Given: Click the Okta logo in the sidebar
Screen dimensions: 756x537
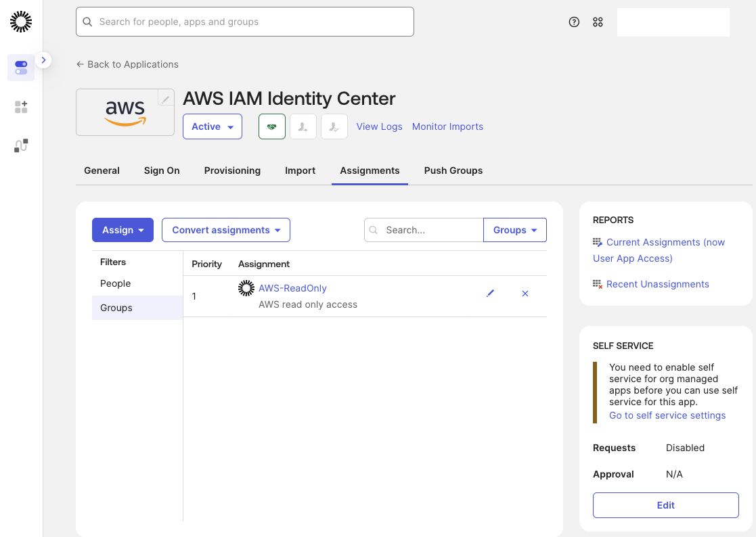Looking at the screenshot, I should [20, 21].
